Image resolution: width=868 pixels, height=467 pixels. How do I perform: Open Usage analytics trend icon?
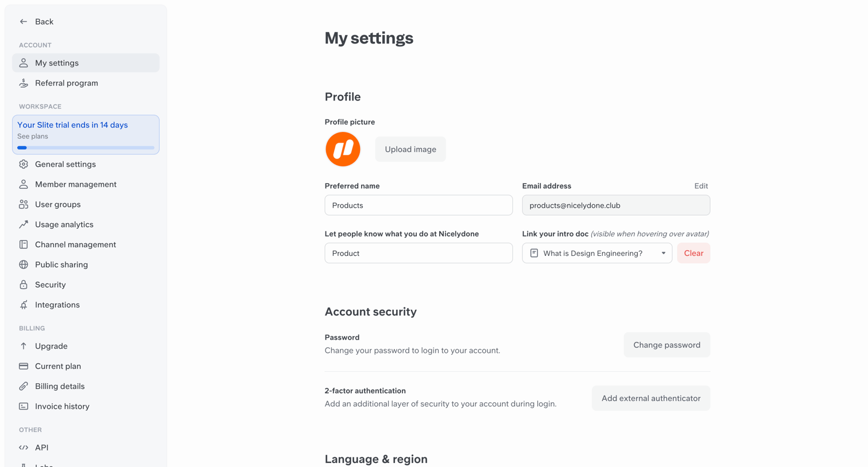coord(24,224)
